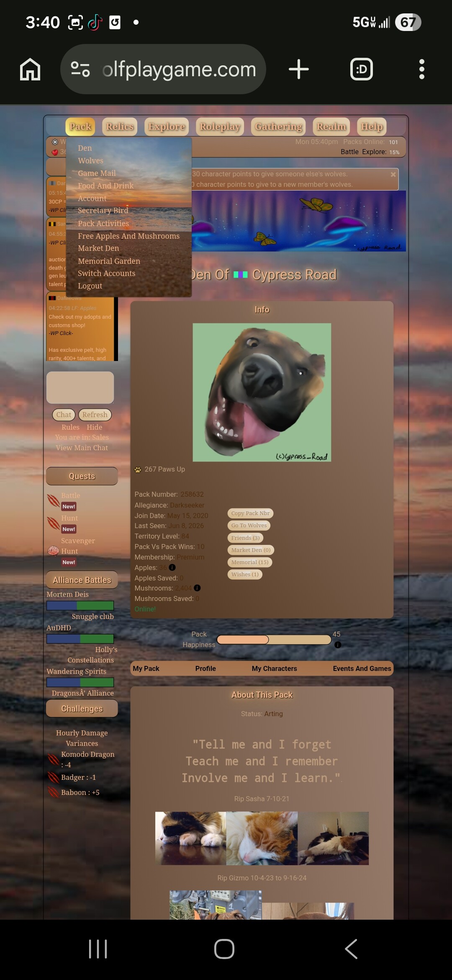Open the Relics menu
The width and height of the screenshot is (452, 980).
click(120, 126)
